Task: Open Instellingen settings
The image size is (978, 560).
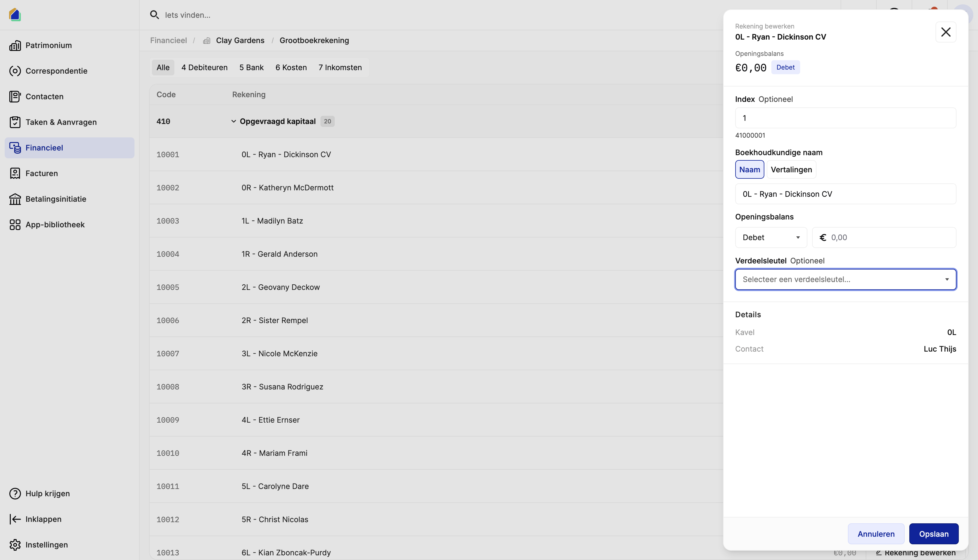Action: [70, 545]
